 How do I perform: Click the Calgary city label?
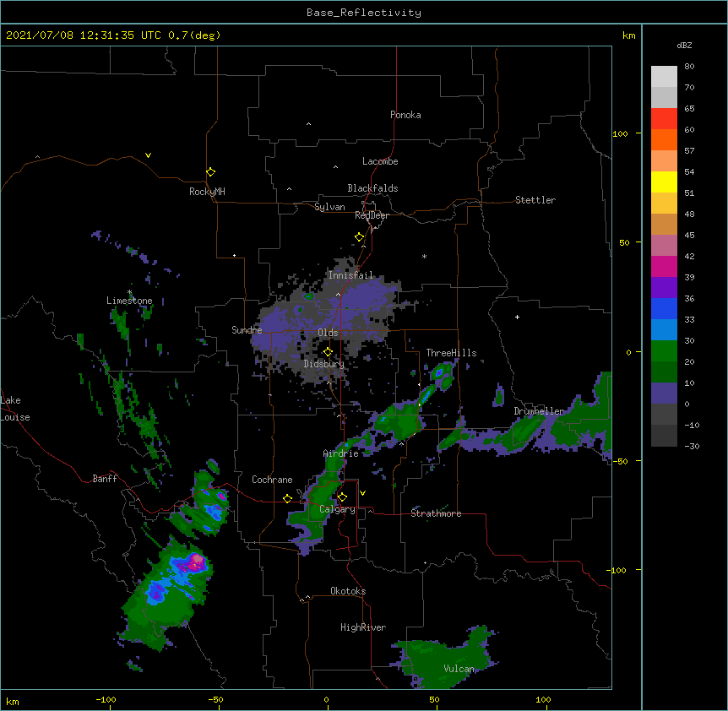[338, 509]
